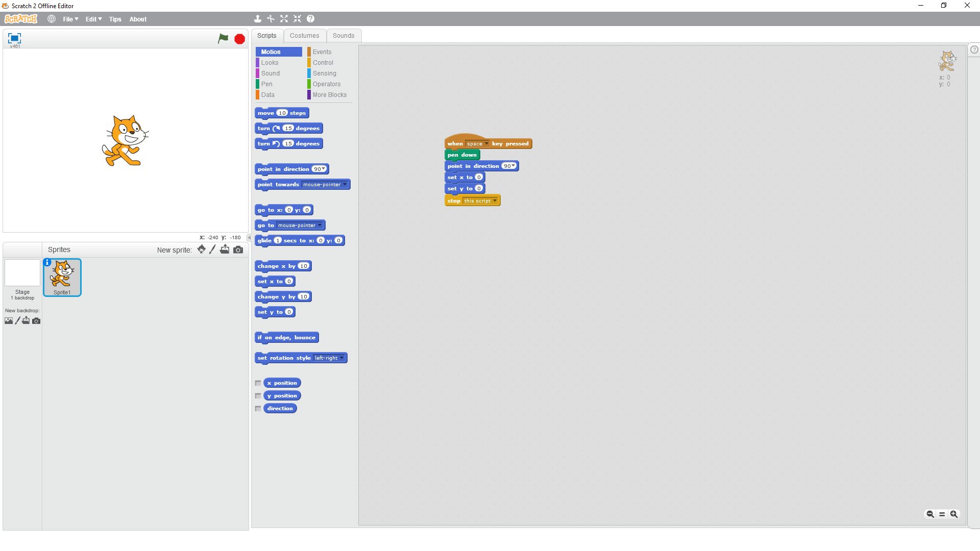The width and height of the screenshot is (980, 551).
Task: Select the Pen block category
Action: [267, 84]
